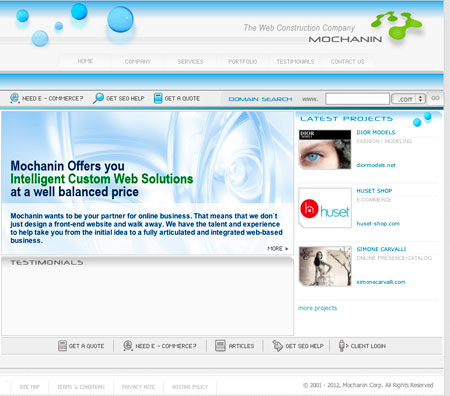Click the bottom Get SEO Help tag icon
The width and height of the screenshot is (450, 396).
point(277,346)
